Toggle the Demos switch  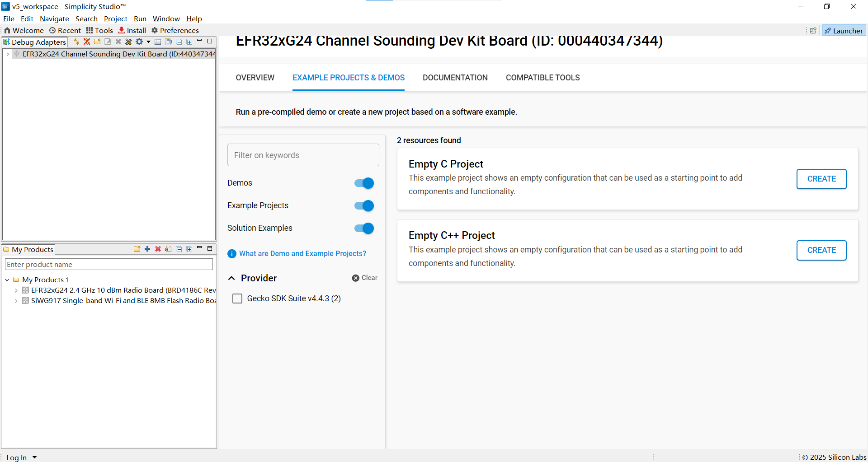click(x=364, y=183)
